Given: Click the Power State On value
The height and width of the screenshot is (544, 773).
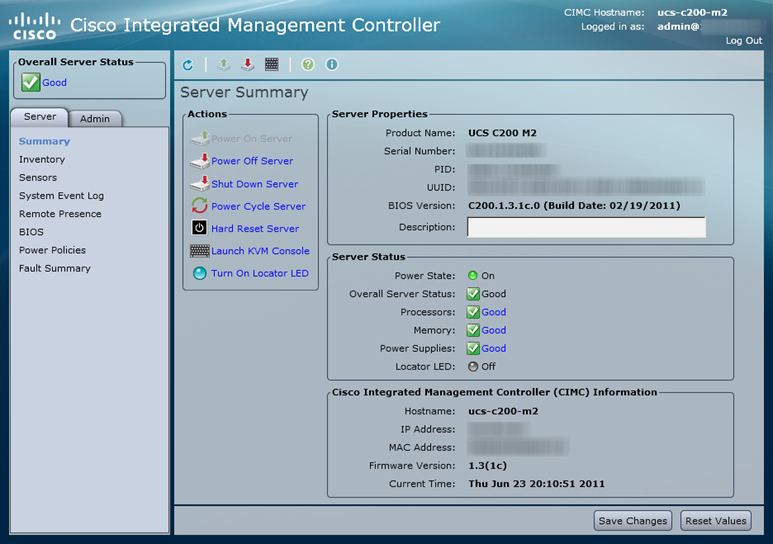Looking at the screenshot, I should click(x=488, y=276).
